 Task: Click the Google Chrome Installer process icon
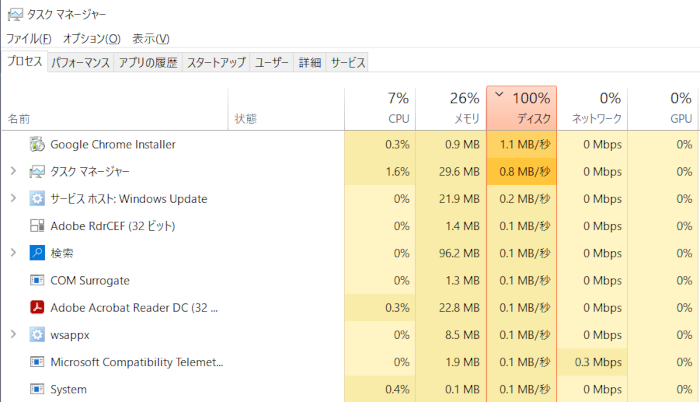pos(37,144)
